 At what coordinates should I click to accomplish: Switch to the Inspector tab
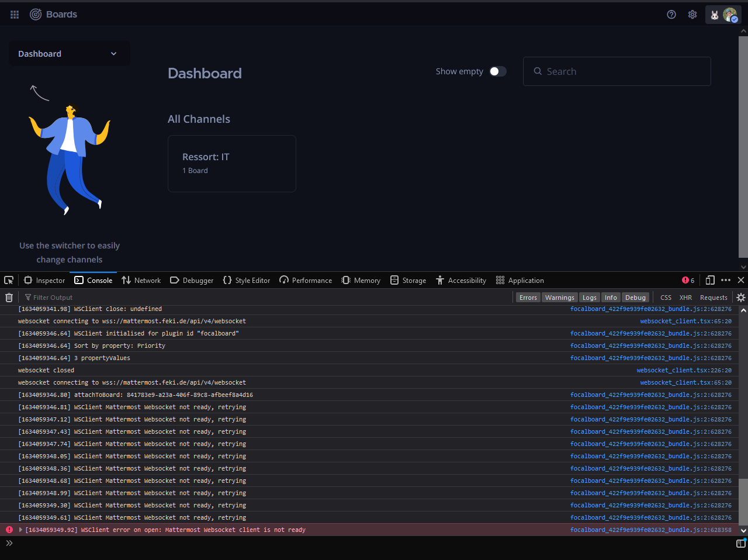pyautogui.click(x=44, y=281)
